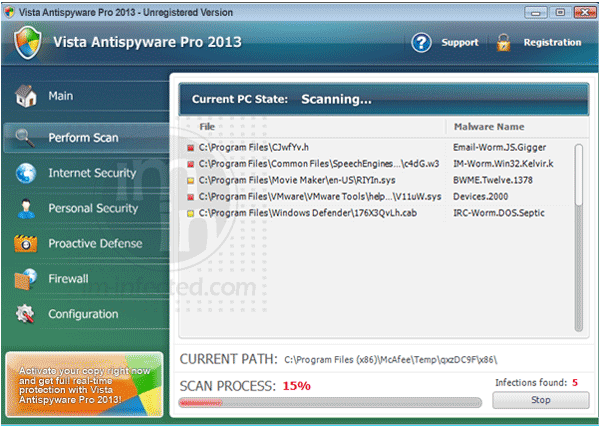Screen dimensions: 600x429
Task: Click malware name BWME.Twelve.1378
Action: (493, 181)
